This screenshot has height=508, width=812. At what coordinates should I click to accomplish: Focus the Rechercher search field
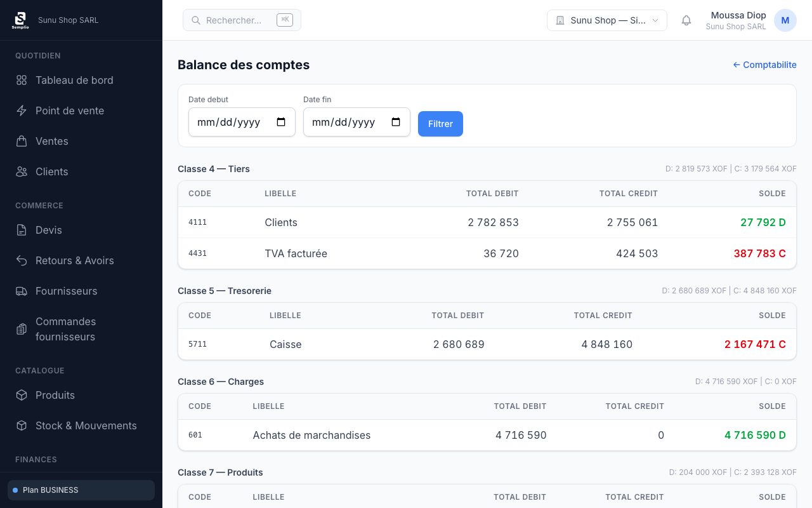coord(233,20)
